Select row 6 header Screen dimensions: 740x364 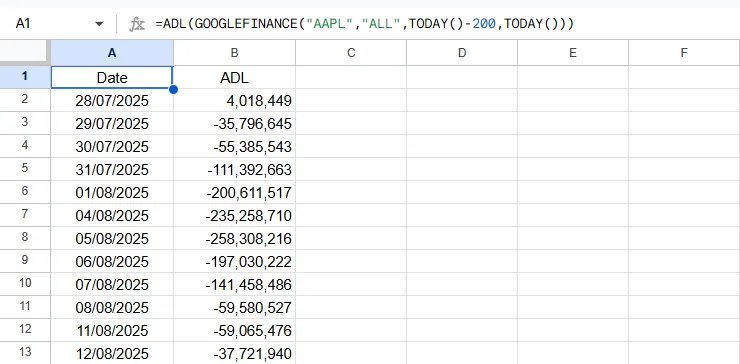click(x=25, y=192)
